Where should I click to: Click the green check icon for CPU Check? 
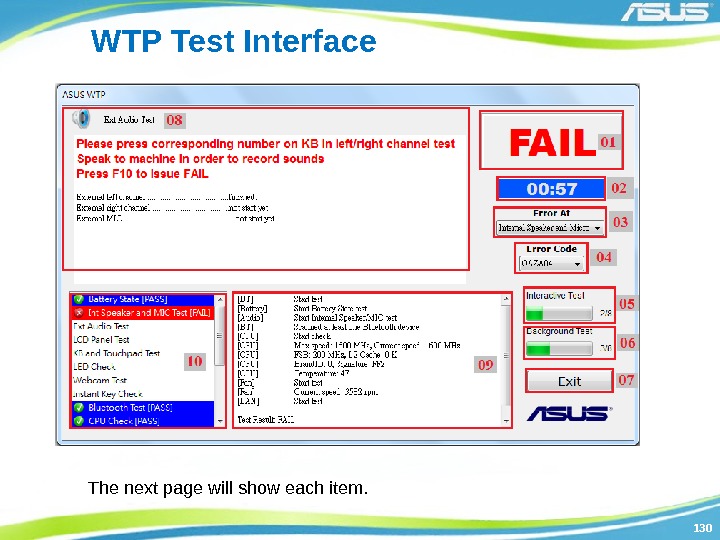tap(79, 421)
